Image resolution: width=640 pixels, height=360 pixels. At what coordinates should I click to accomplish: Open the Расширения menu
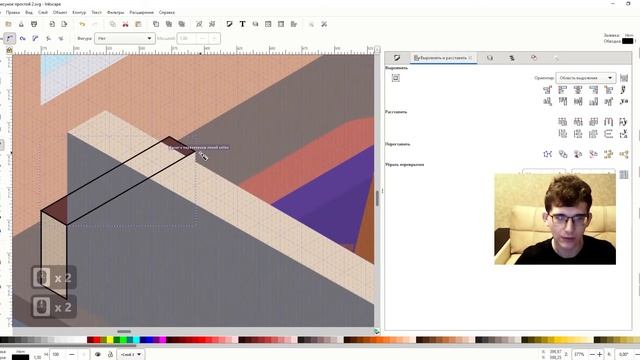pos(141,13)
